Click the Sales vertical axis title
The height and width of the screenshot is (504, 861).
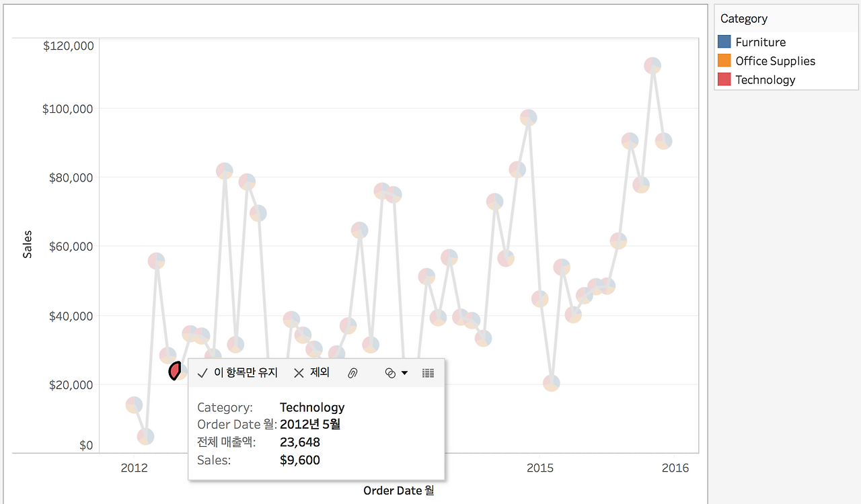tap(28, 245)
